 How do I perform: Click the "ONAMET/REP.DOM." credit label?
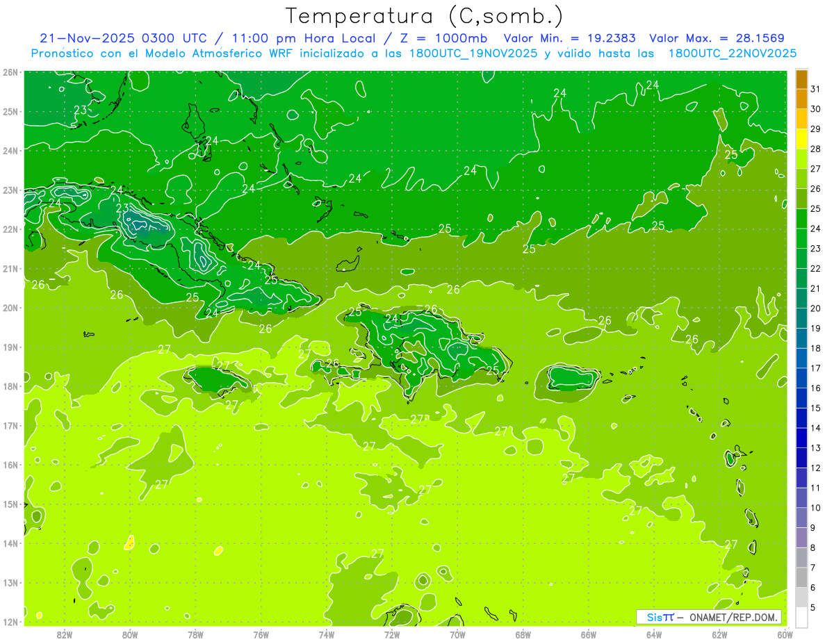(735, 617)
